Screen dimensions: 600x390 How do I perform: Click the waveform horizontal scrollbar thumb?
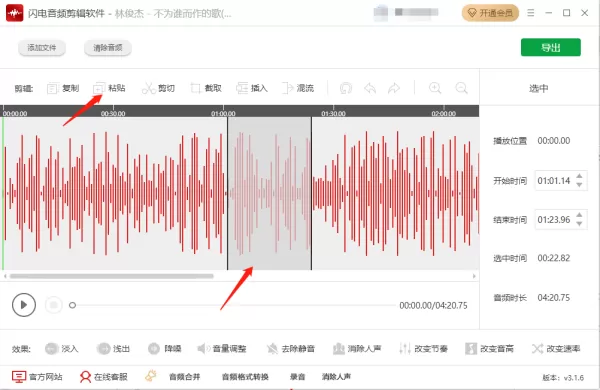pyautogui.click(x=112, y=276)
